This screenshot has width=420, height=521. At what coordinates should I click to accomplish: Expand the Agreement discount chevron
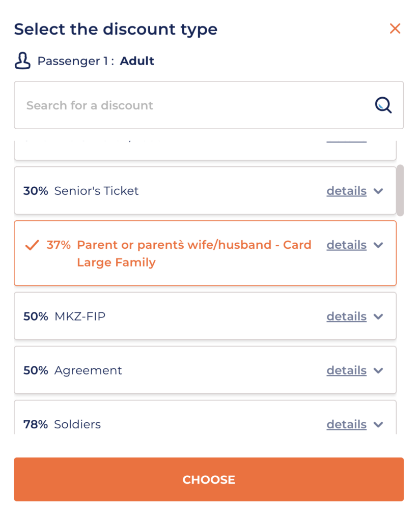(x=378, y=370)
